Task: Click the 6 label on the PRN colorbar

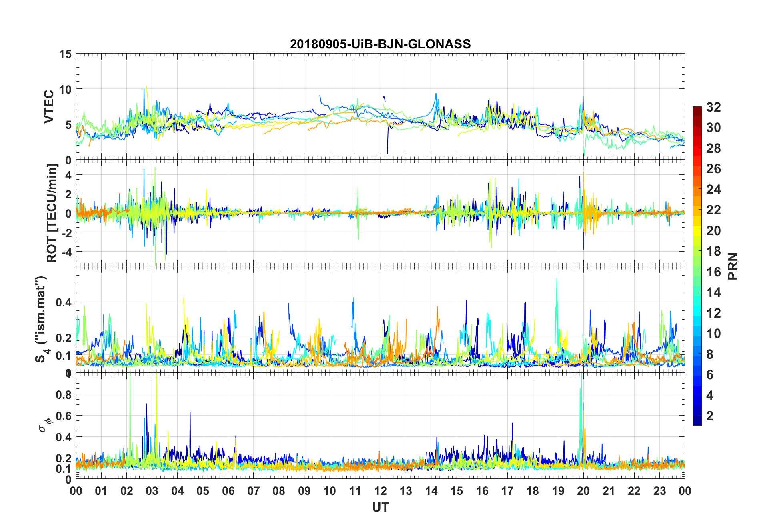Action: point(710,374)
